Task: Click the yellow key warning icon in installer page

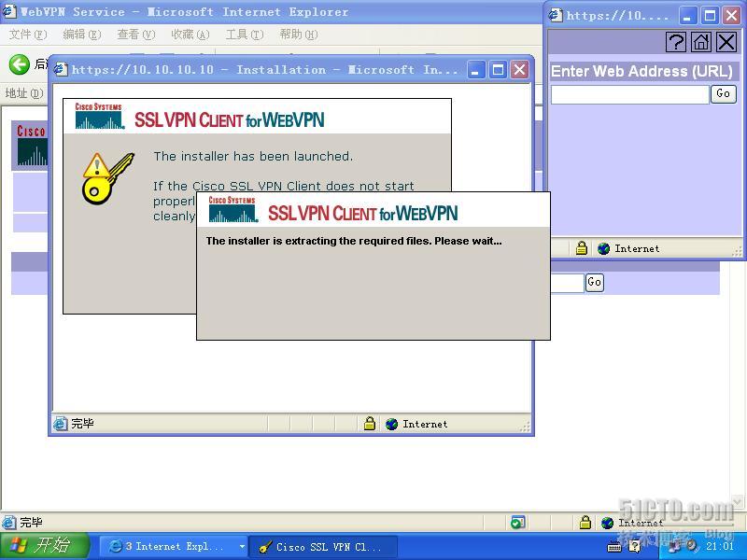Action: [x=107, y=178]
